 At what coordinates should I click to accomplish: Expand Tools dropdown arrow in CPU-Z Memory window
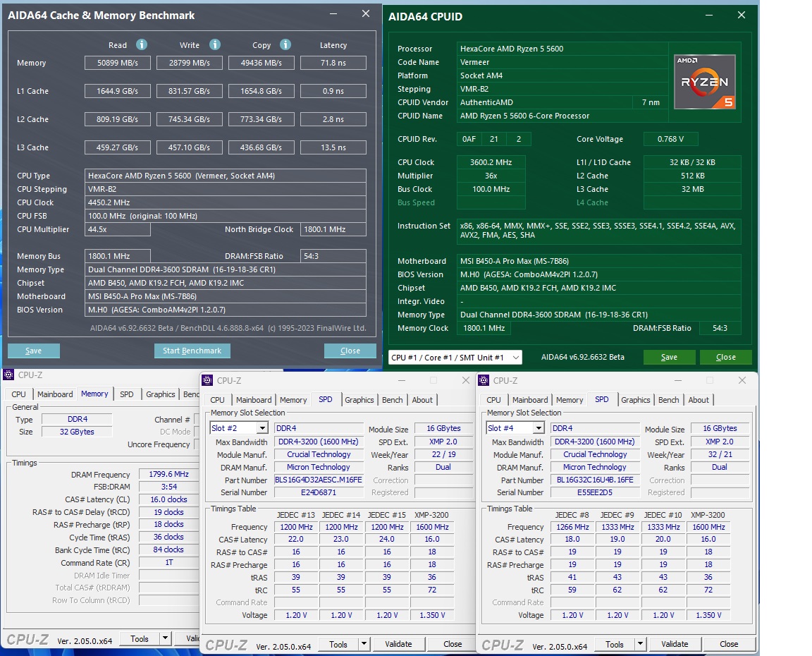pos(165,638)
